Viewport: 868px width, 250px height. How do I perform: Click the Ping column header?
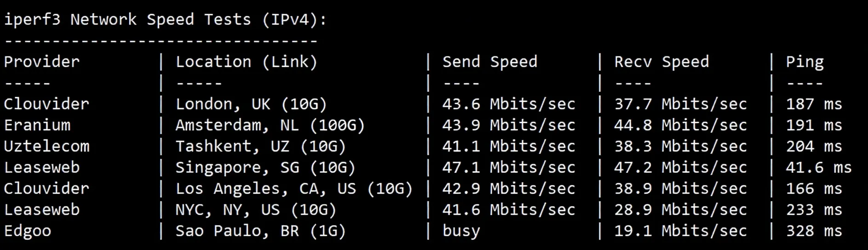point(805,62)
